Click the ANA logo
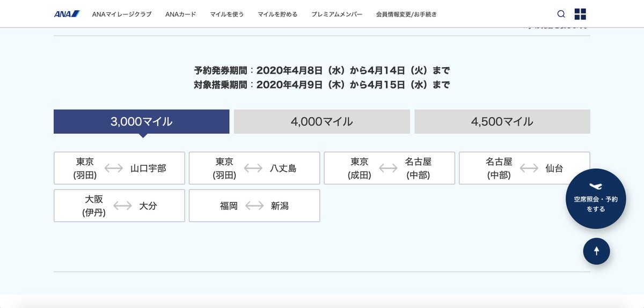The height and width of the screenshot is (308, 644). click(x=67, y=14)
